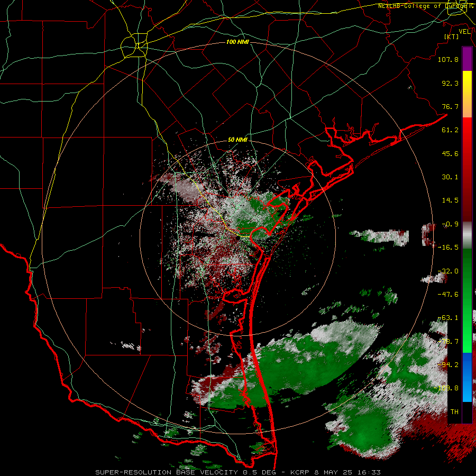Click the 61.2 velocity scale value
The width and height of the screenshot is (476, 476).
(450, 130)
